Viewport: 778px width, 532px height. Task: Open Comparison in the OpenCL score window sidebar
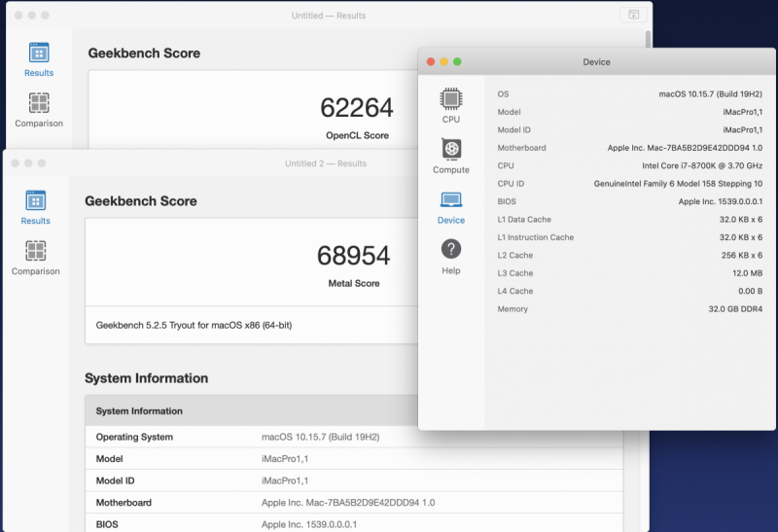[x=39, y=111]
